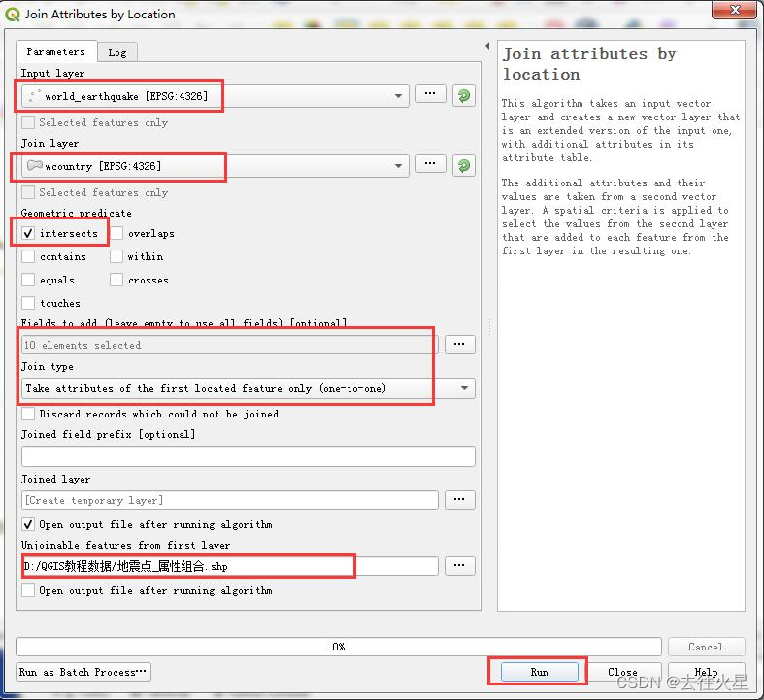The width and height of the screenshot is (764, 700).
Task: Close the dialog with the X button
Action: [x=735, y=10]
